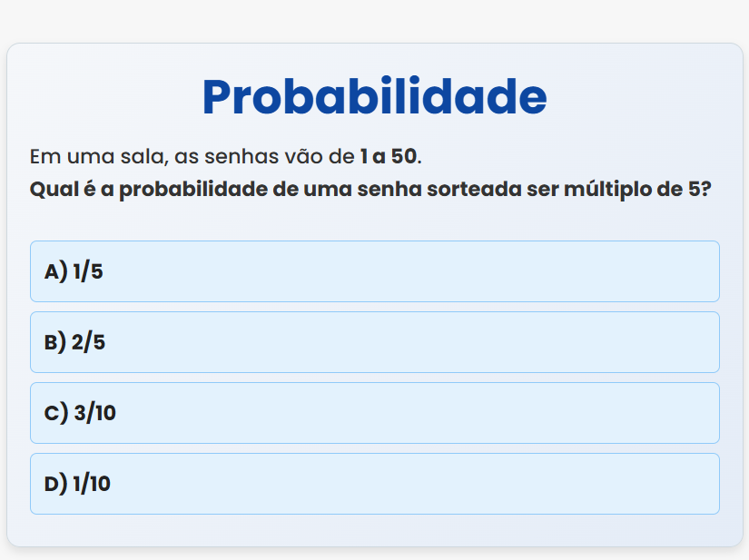Screen dimensions: 749x560
Task: Click the fraction "2/5" in the second option
Action: pos(90,342)
